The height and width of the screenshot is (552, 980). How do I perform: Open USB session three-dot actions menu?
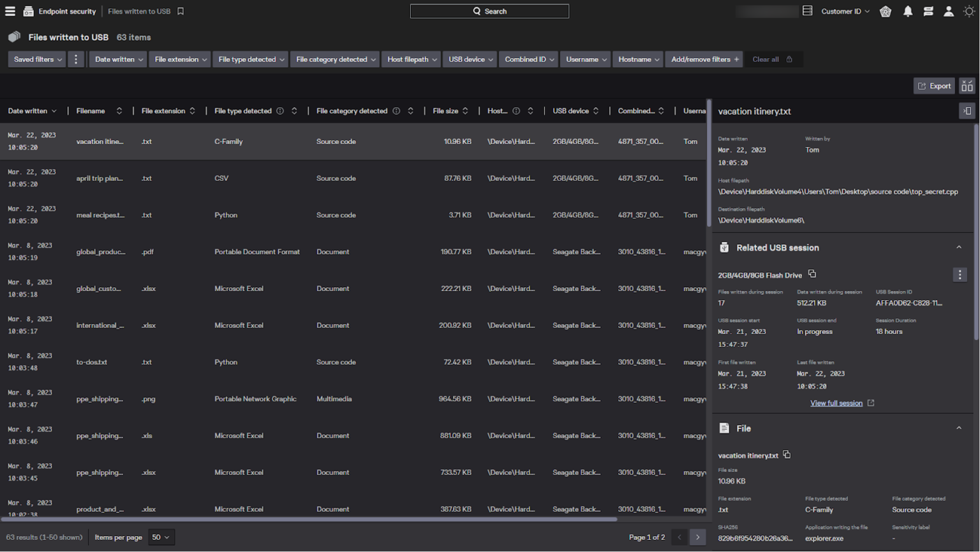[960, 275]
